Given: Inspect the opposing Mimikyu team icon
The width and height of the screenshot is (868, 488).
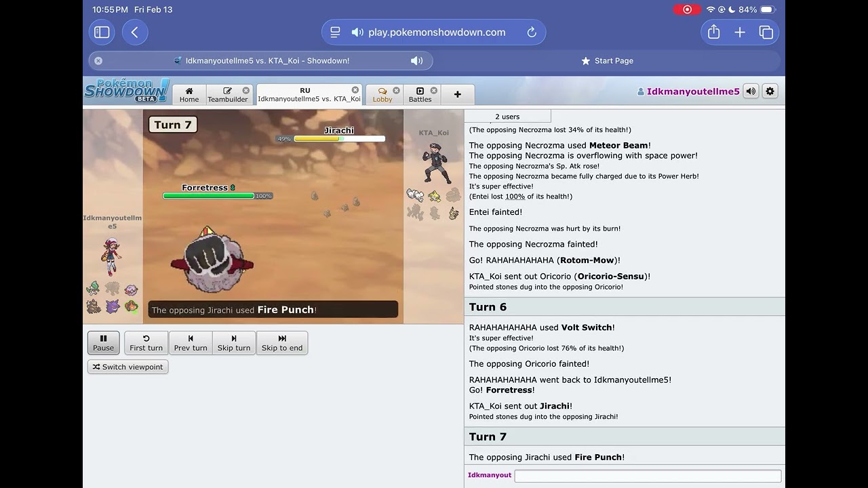Looking at the screenshot, I should [453, 213].
